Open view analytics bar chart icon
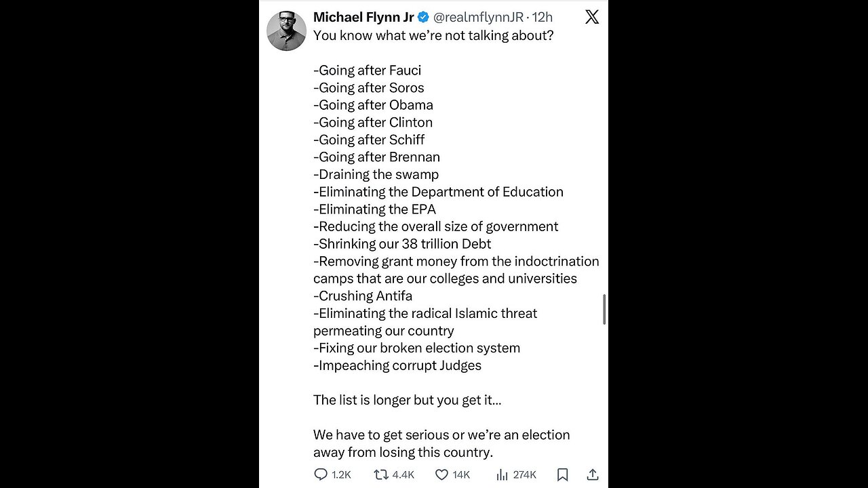Screen dimensions: 868x488 [502, 474]
